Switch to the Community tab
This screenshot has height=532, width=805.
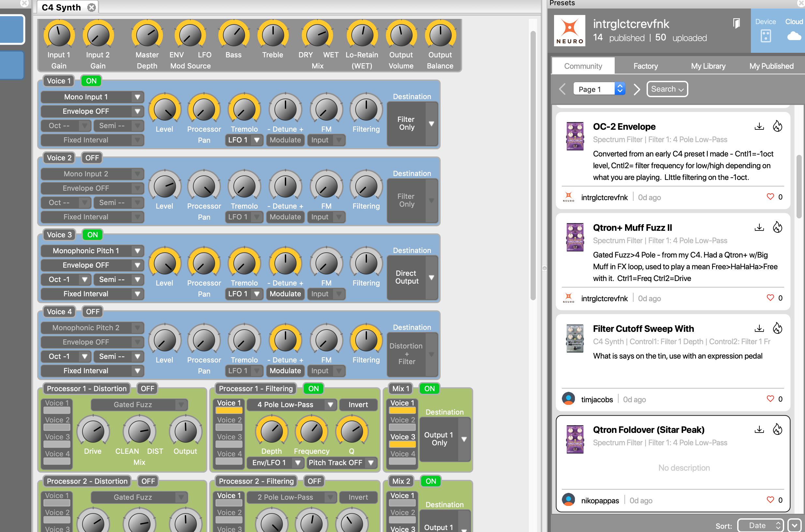(x=583, y=66)
